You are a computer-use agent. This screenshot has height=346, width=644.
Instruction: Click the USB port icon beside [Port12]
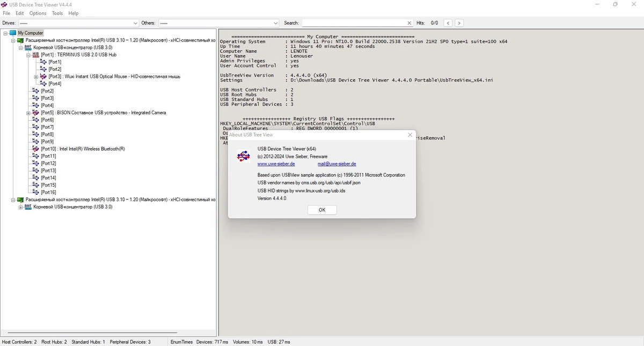pyautogui.click(x=36, y=163)
